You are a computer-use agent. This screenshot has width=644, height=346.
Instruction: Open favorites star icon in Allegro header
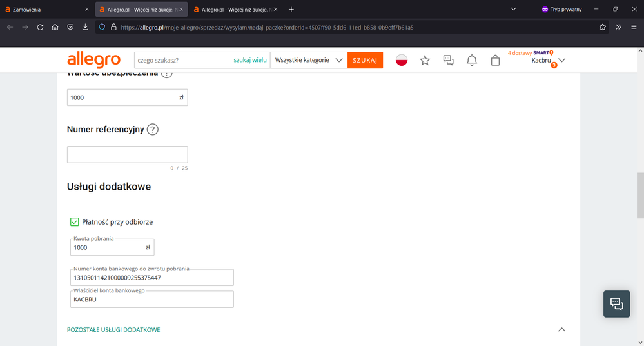tap(425, 60)
